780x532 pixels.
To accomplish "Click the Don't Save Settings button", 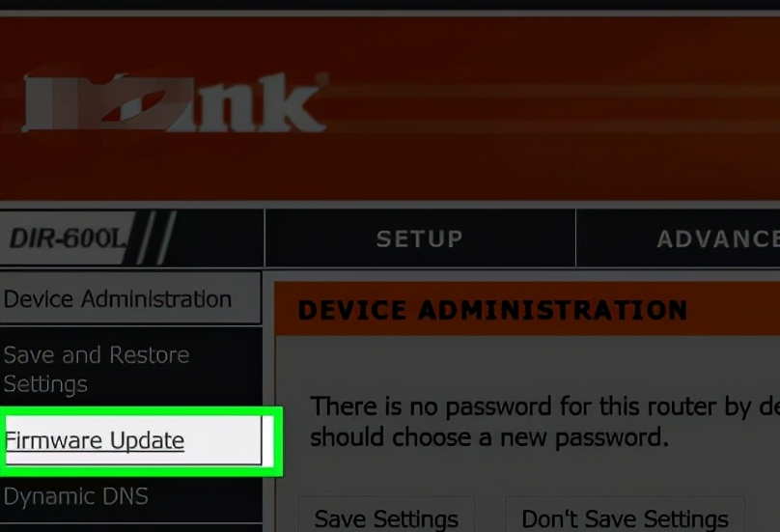I will click(625, 517).
